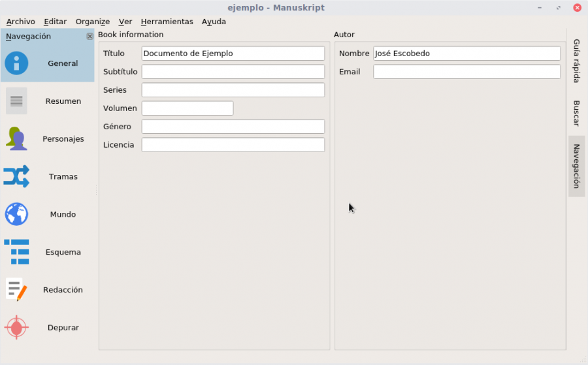The image size is (588, 365).
Task: Open the Redacción pencil icon
Action: 16,290
